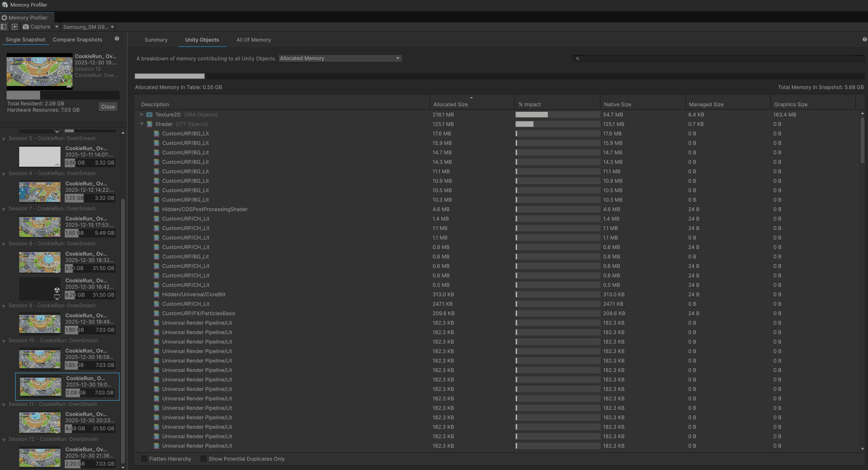Toggle the snapshot side panel icon

point(4,27)
